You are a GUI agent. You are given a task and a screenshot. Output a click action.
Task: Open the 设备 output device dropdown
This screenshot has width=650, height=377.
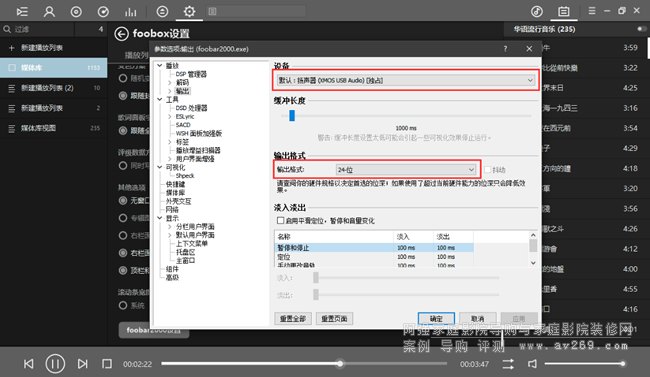click(x=405, y=80)
